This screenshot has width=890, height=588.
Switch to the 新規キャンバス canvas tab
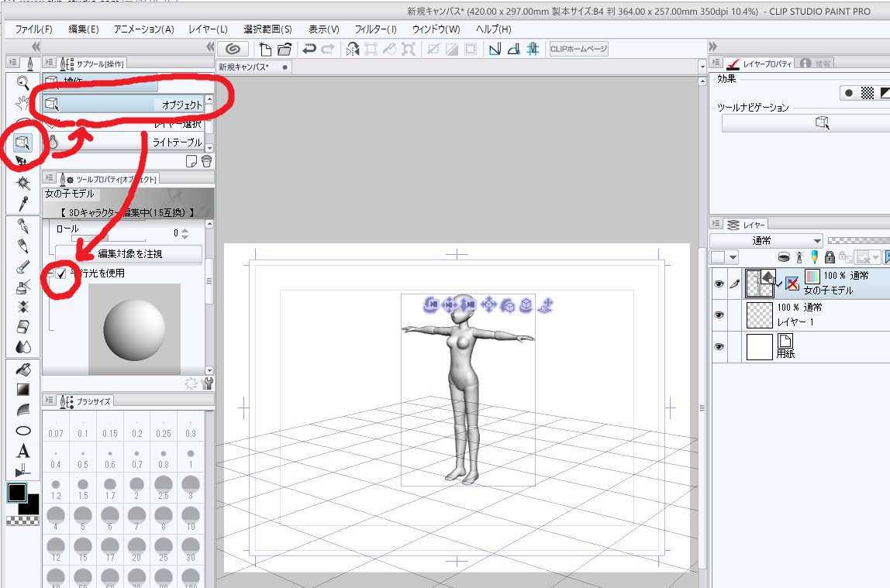[x=254, y=67]
